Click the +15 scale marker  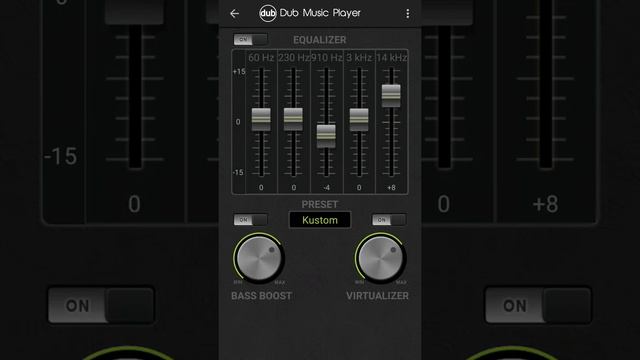[239, 72]
